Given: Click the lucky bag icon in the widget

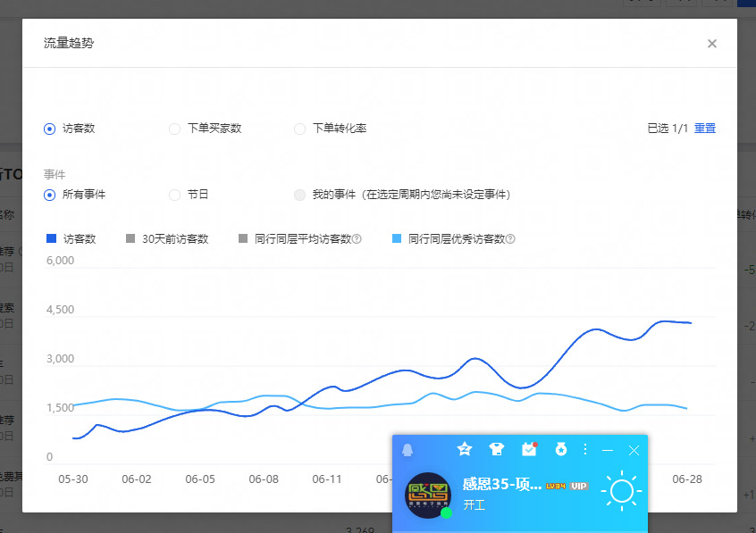Looking at the screenshot, I should 560,450.
